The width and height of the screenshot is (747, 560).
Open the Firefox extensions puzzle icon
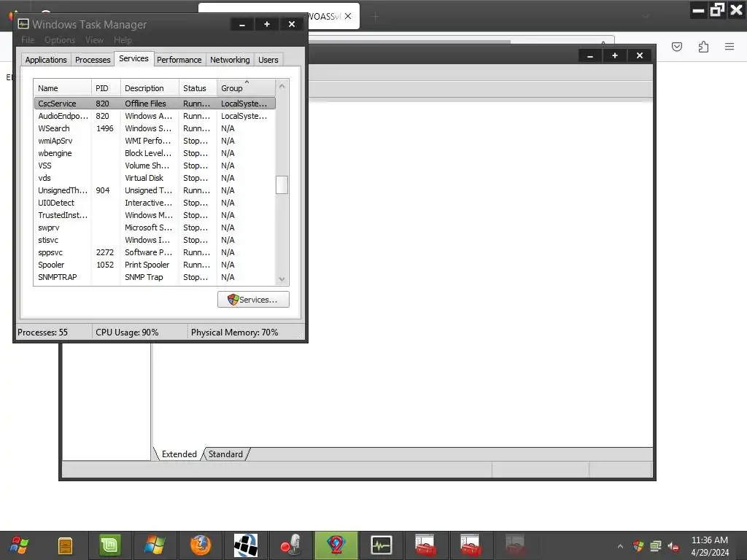pyautogui.click(x=703, y=47)
